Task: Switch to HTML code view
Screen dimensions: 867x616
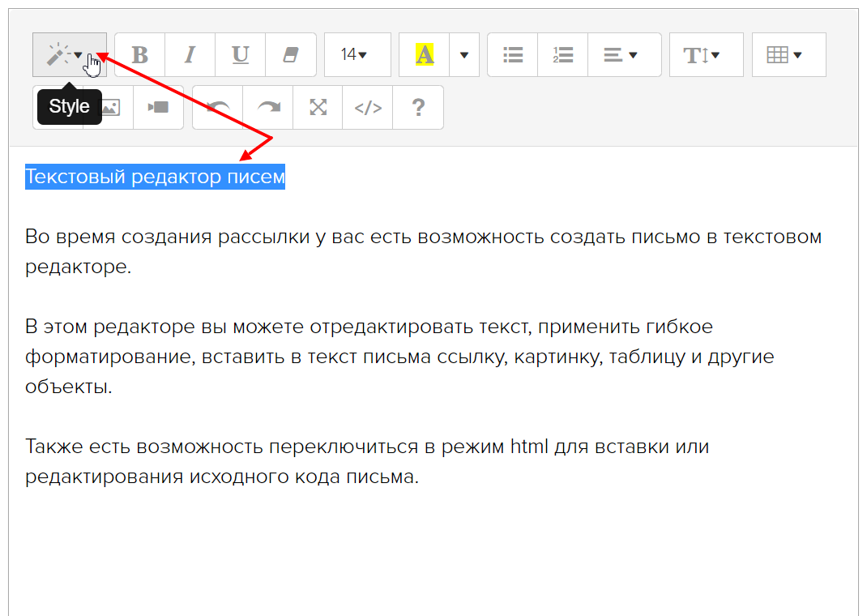Action: tap(368, 107)
